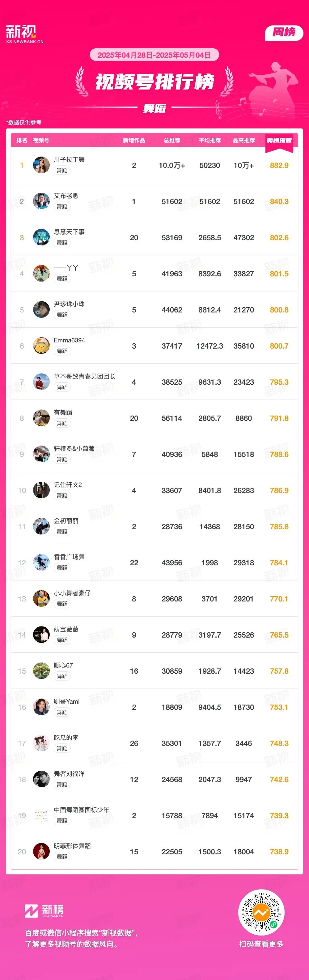This screenshot has width=309, height=980.
Task: Click the 新增作品 column header
Action: (134, 140)
